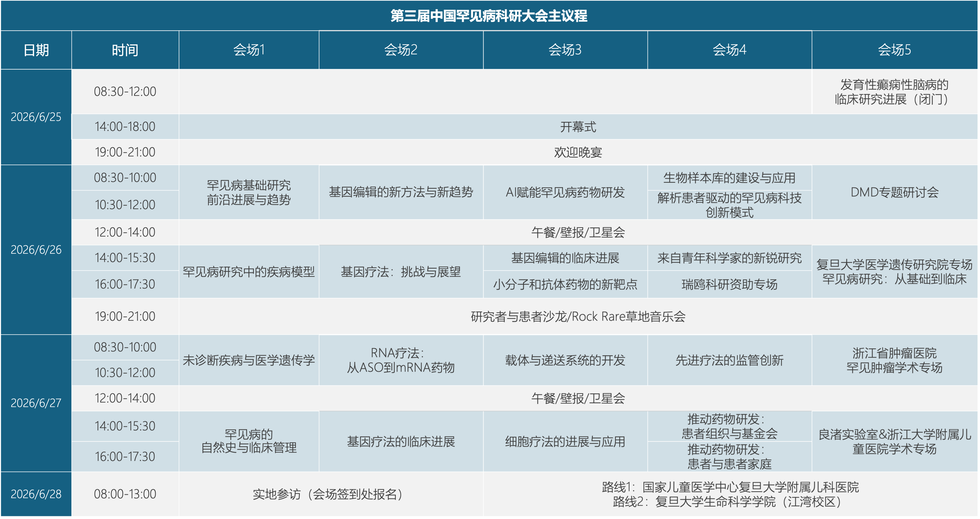The image size is (980, 519).
Task: Select the 推动药物研发：患者与患者家庭 session
Action: [x=730, y=457]
